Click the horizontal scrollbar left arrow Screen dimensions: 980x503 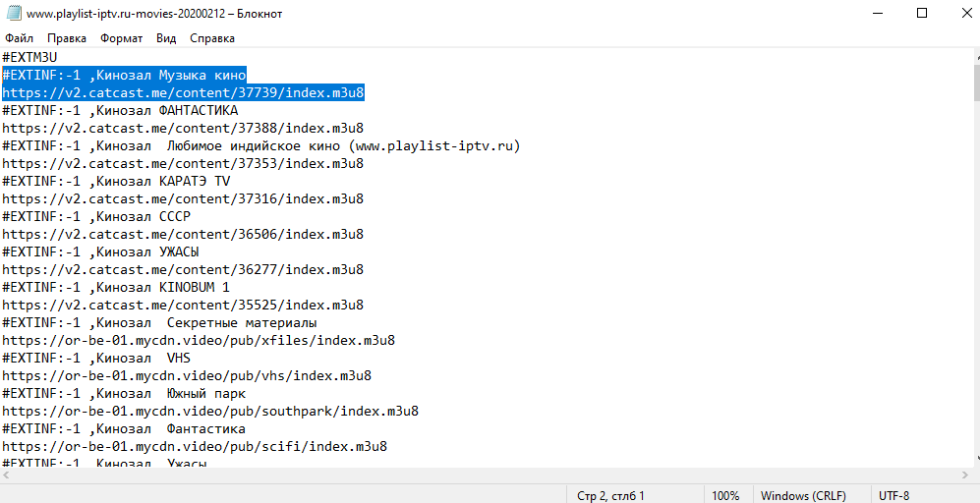pos(8,474)
